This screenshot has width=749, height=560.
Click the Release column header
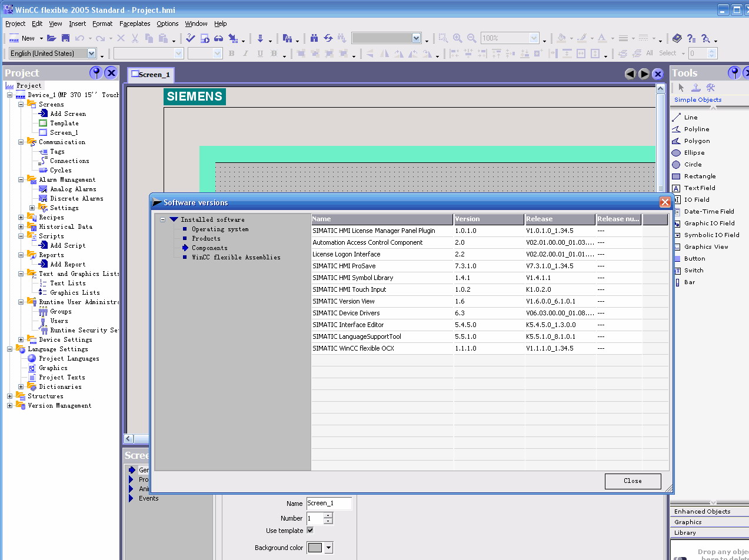(560, 219)
